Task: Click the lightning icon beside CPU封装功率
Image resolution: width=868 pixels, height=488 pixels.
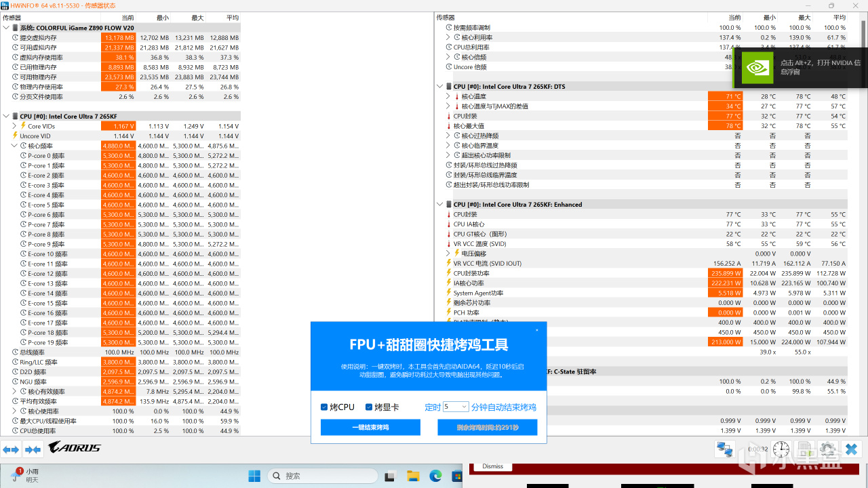Action: [x=449, y=273]
